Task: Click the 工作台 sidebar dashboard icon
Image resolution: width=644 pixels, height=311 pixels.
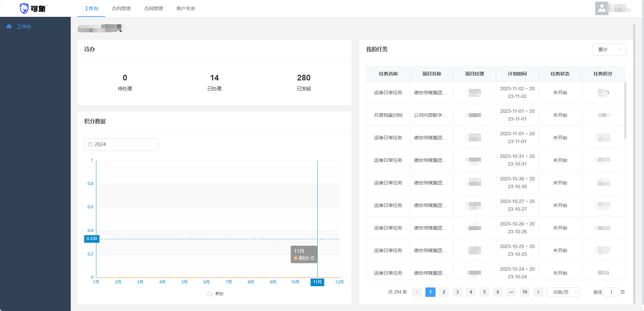Action: tap(9, 26)
